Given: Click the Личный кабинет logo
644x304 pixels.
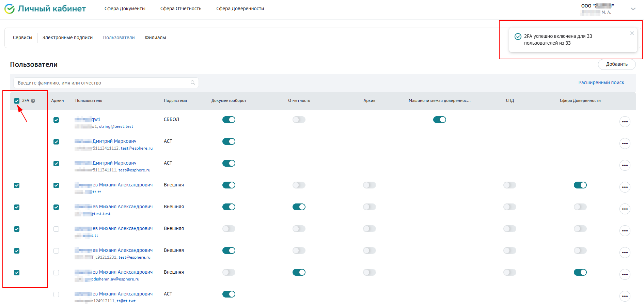Looking at the screenshot, I should coord(45,9).
